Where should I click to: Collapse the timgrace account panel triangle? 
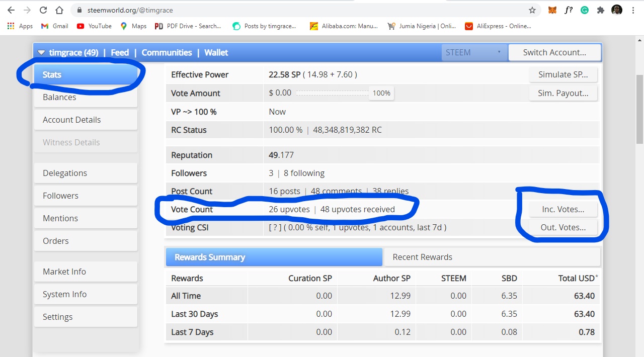(x=41, y=53)
